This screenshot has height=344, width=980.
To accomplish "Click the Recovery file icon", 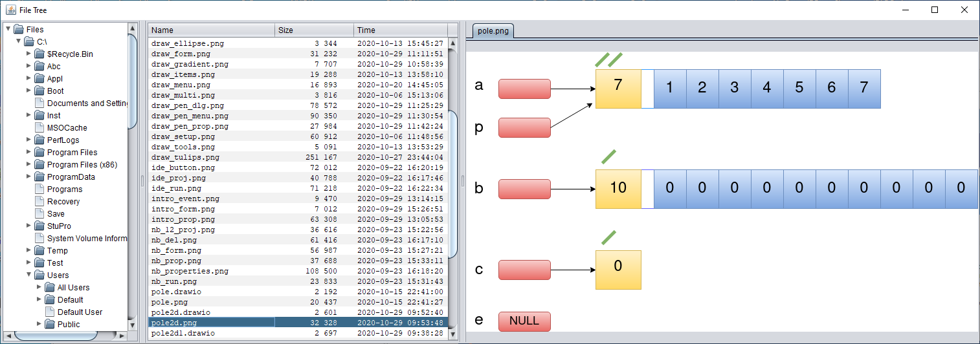I will pyautogui.click(x=39, y=202).
